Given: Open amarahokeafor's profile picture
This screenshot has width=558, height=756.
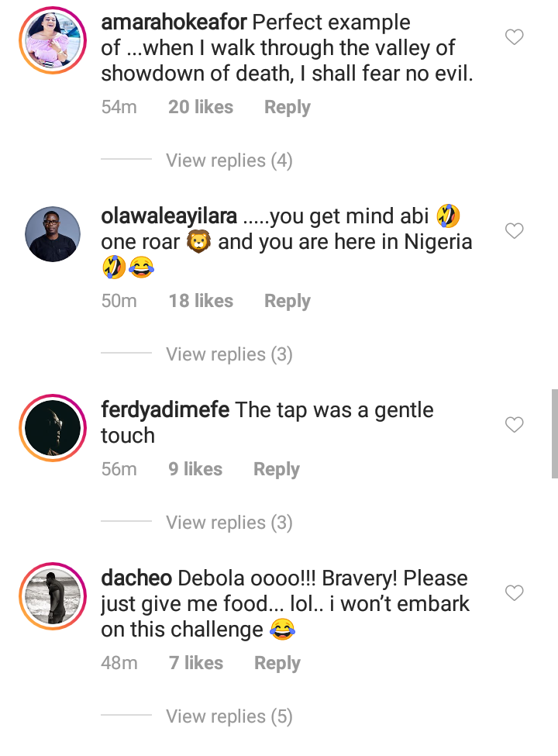Looking at the screenshot, I should tap(53, 40).
